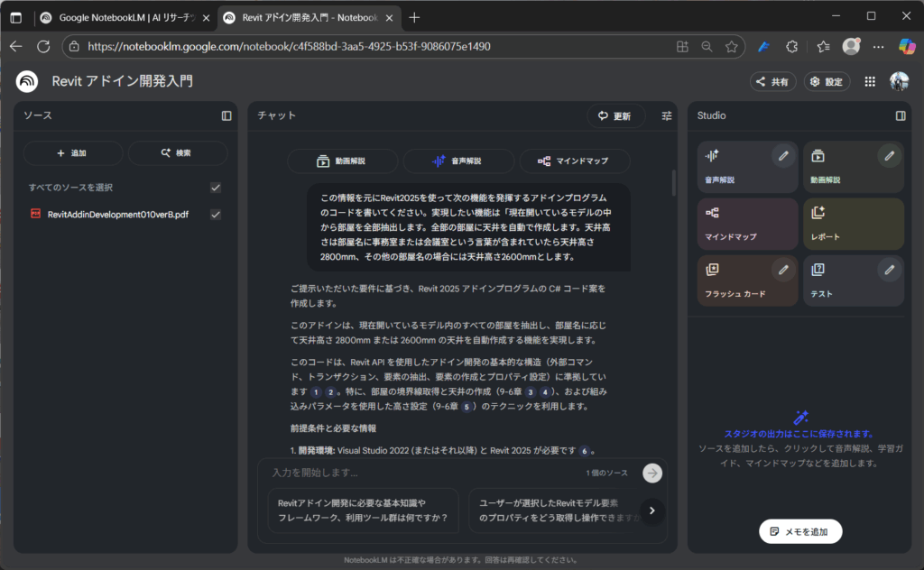Collapse the Studio panel with its sidebar icon

coord(900,115)
